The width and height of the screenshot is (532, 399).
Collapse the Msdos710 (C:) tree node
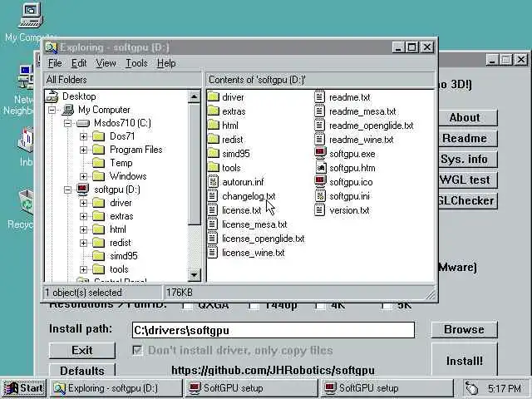(68, 123)
